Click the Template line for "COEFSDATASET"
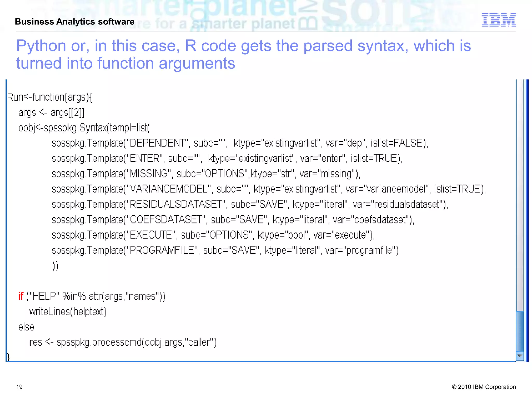Image resolution: width=532 pixels, height=399 pixels. coord(233,220)
